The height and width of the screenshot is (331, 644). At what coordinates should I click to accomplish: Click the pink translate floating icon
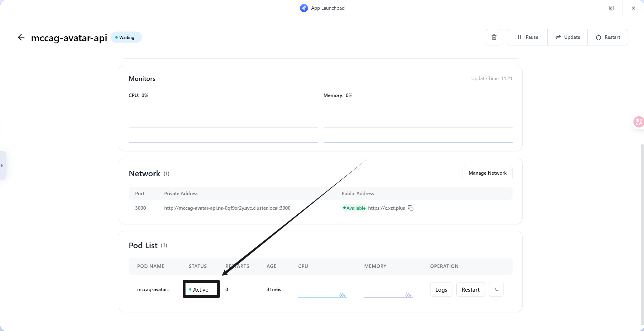638,122
